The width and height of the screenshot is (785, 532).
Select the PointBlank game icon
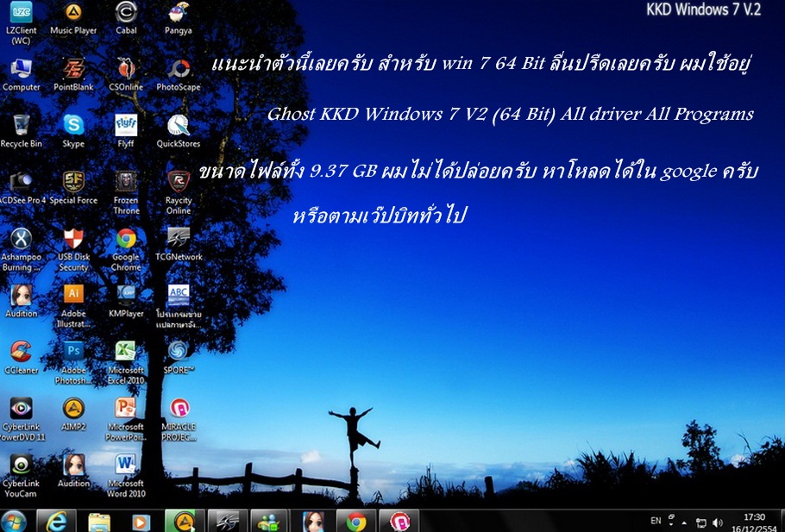coord(73,75)
